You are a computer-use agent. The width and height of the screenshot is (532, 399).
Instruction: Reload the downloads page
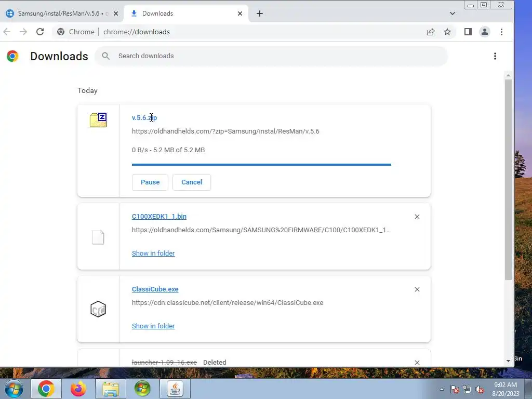click(x=40, y=32)
